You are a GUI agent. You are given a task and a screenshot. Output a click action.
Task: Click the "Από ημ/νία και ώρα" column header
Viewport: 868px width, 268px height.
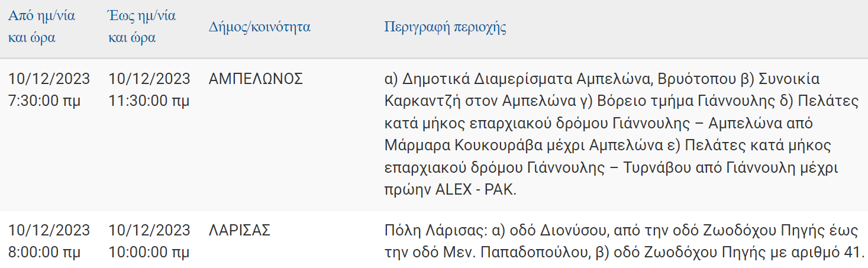click(41, 27)
